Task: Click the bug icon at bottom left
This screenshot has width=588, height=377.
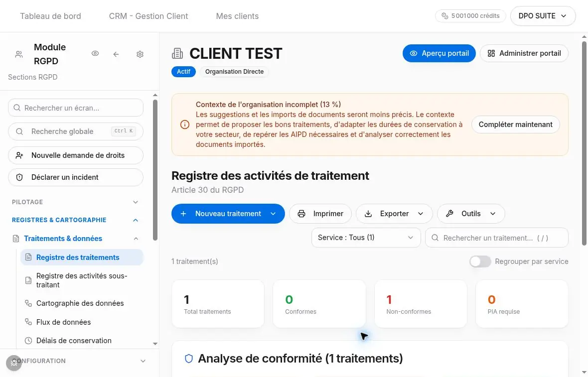Action: pos(14,363)
